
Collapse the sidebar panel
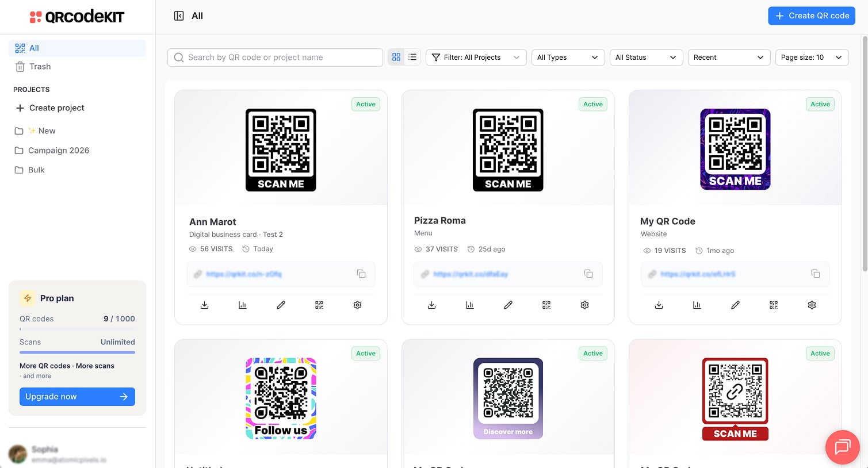(x=179, y=16)
